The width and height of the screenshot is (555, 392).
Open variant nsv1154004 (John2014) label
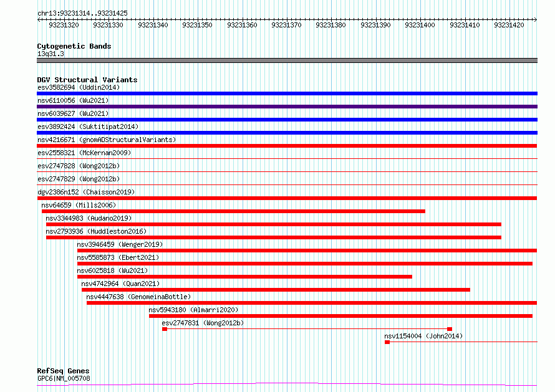pos(423,336)
